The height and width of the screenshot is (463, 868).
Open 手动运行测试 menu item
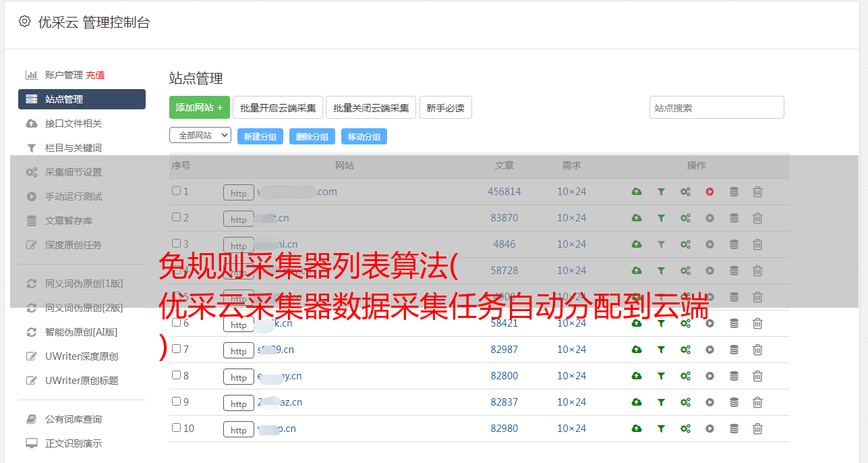(x=74, y=196)
